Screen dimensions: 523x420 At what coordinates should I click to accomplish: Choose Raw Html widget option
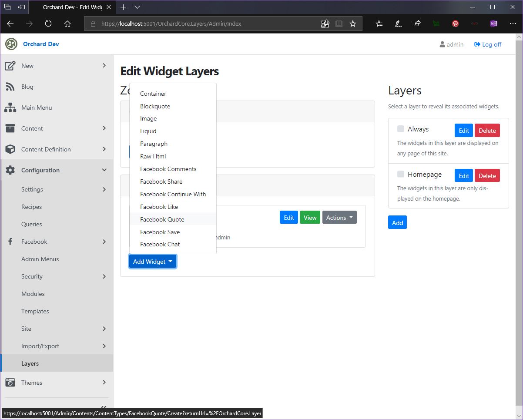pyautogui.click(x=173, y=156)
